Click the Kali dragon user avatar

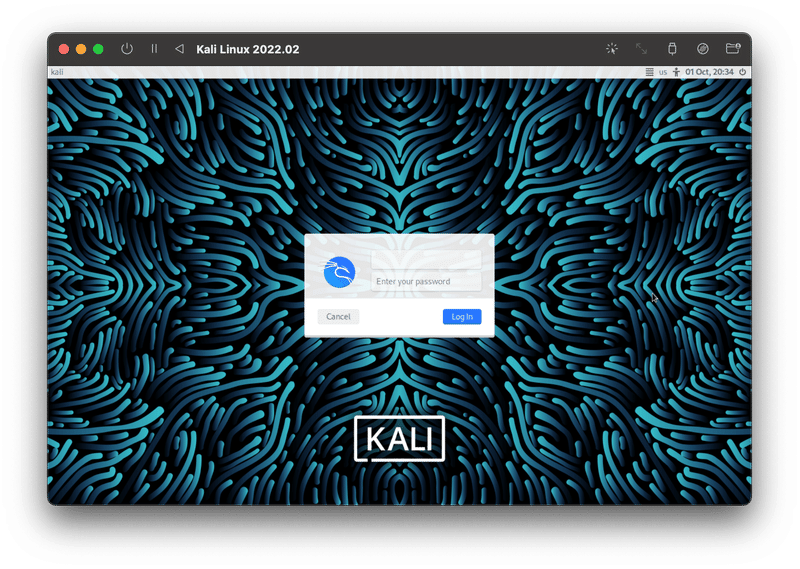339,272
